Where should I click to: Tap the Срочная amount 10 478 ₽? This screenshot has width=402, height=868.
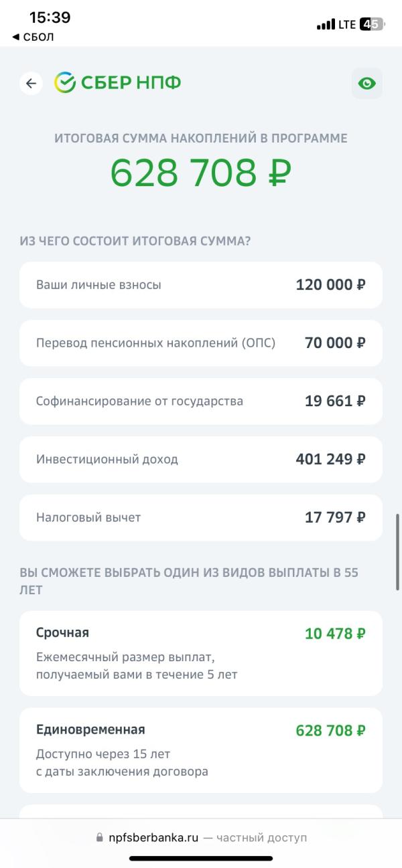coord(335,633)
